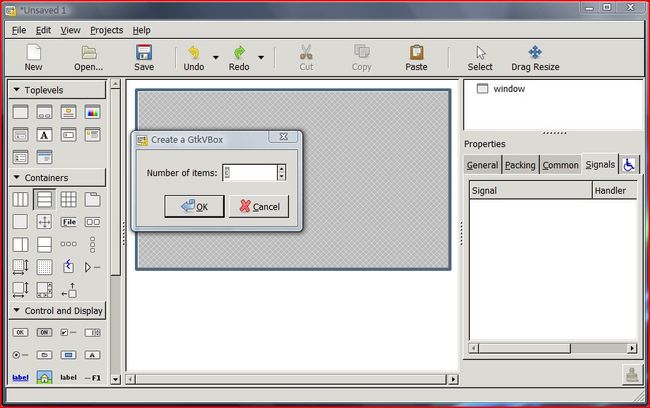This screenshot has height=408, width=650.
Task: Click the Number of items input field
Action: point(250,172)
